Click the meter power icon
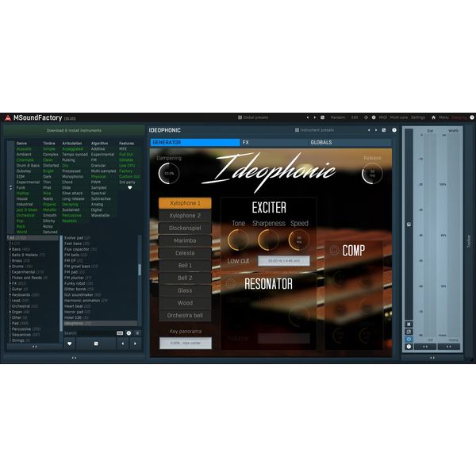This screenshot has width=476, height=476. tap(409, 339)
